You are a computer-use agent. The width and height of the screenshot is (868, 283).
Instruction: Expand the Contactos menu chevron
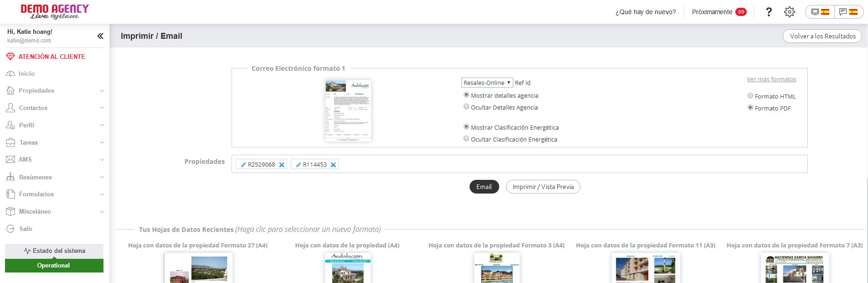tap(102, 108)
